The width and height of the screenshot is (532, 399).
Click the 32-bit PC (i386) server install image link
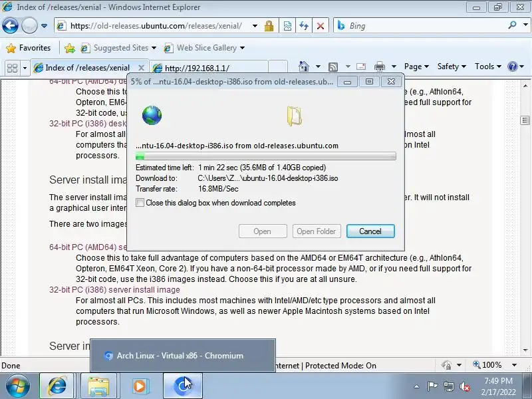point(114,290)
